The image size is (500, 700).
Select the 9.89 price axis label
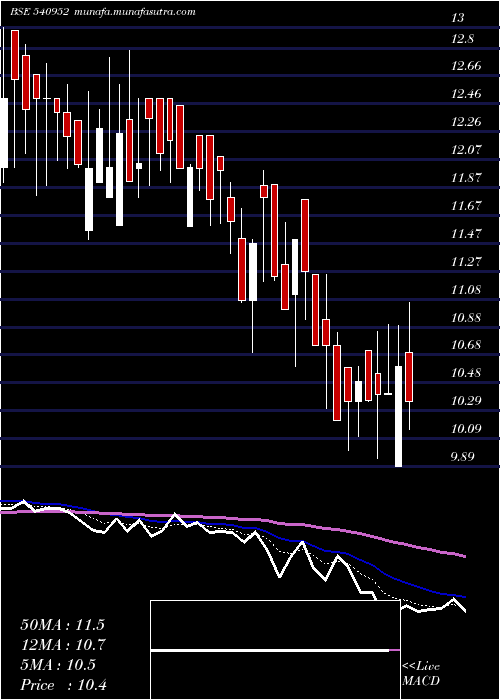point(462,457)
